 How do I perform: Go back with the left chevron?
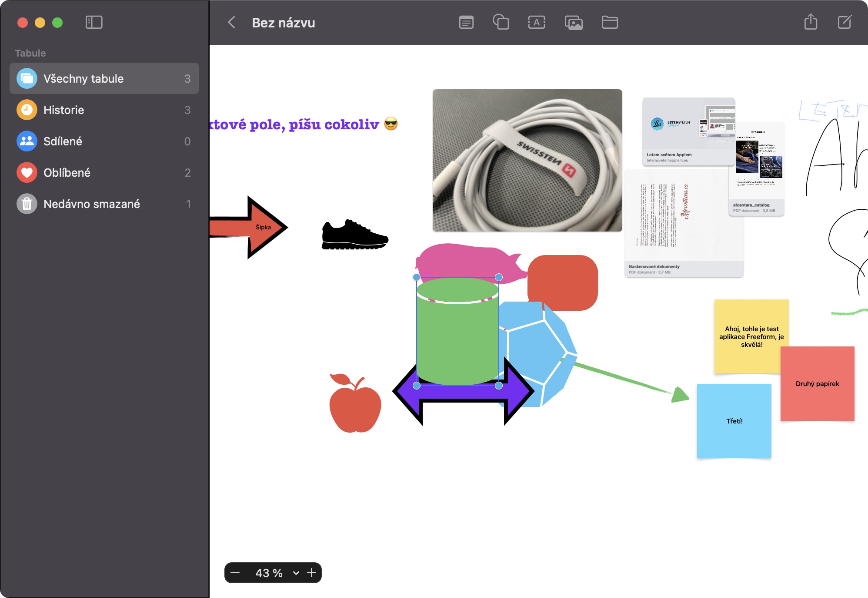(232, 22)
